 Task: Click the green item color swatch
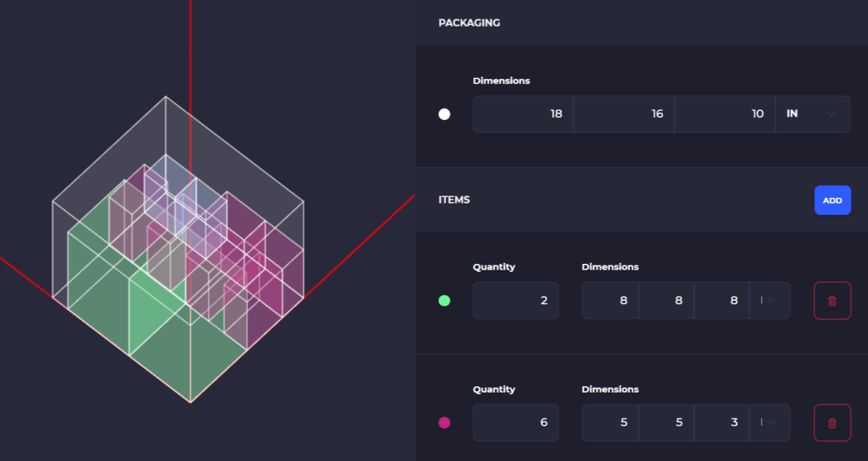(444, 301)
